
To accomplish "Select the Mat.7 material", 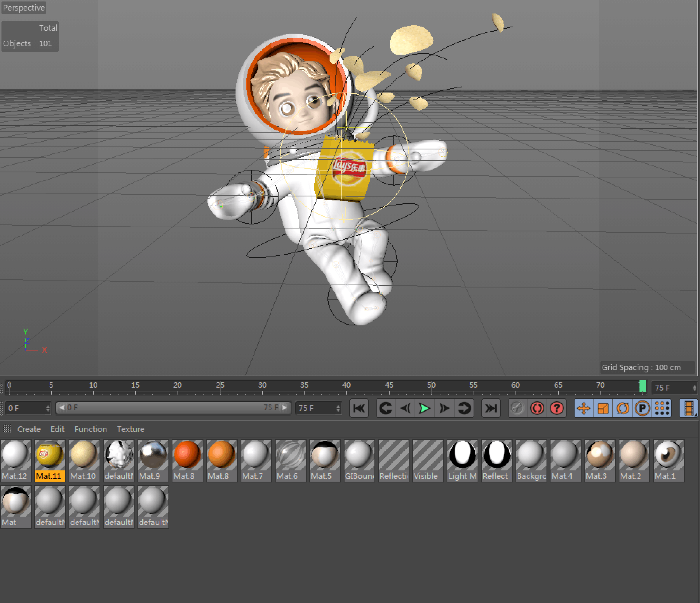I will pyautogui.click(x=256, y=461).
